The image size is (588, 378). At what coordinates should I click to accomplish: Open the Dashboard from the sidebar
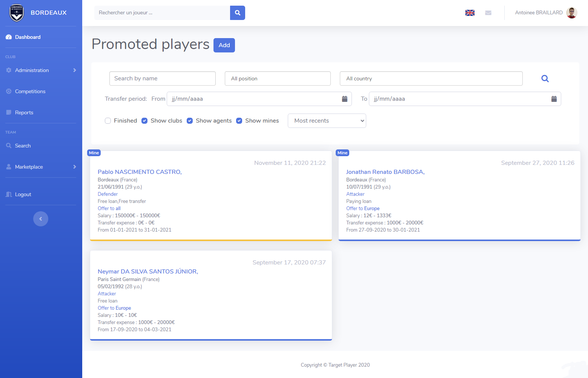pyautogui.click(x=27, y=37)
